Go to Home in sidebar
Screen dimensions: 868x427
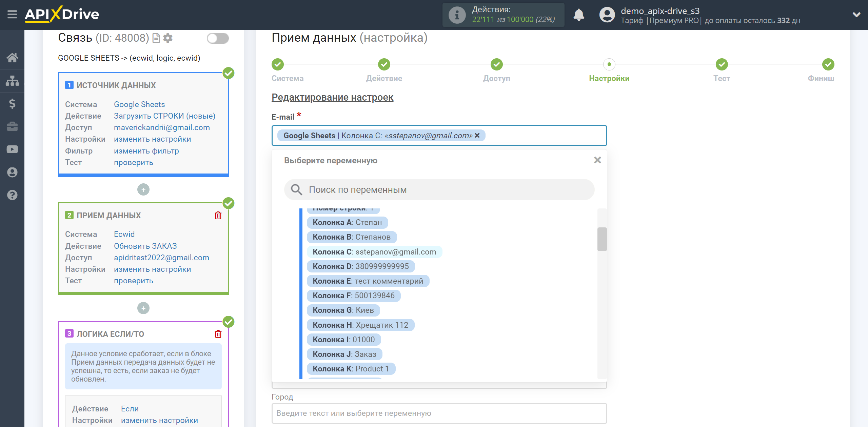[12, 58]
